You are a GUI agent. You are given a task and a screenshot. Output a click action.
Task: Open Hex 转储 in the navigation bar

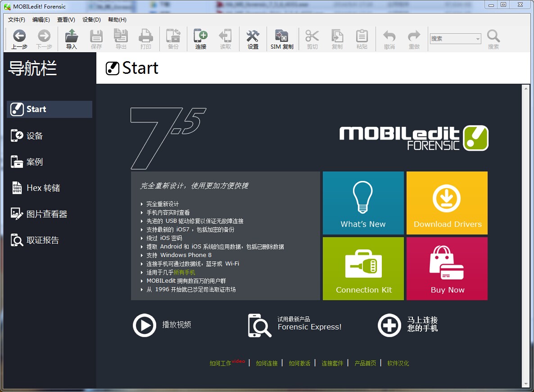click(42, 188)
